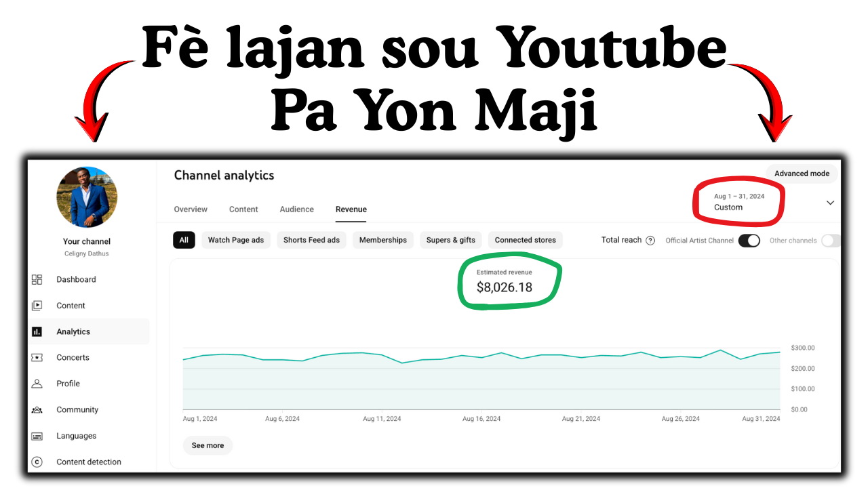Click the "Aug 21, 2024" chart date
The width and height of the screenshot is (868, 488).
(x=581, y=419)
